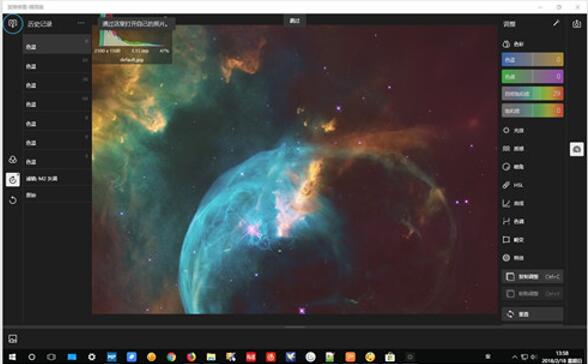Image resolution: width=588 pixels, height=364 pixels.
Task: Click the Polarr logo icon at top-left
Action: pyautogui.click(x=13, y=24)
